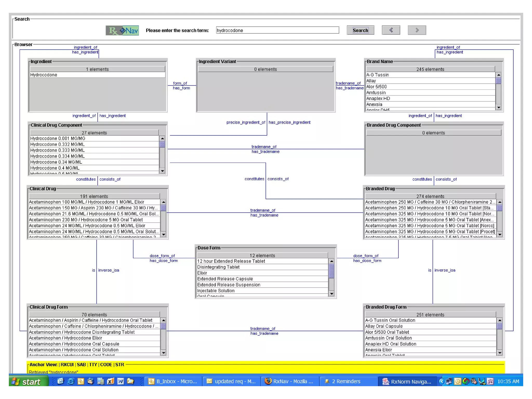The image size is (532, 399).
Task: Click the search term input field
Action: tap(277, 30)
